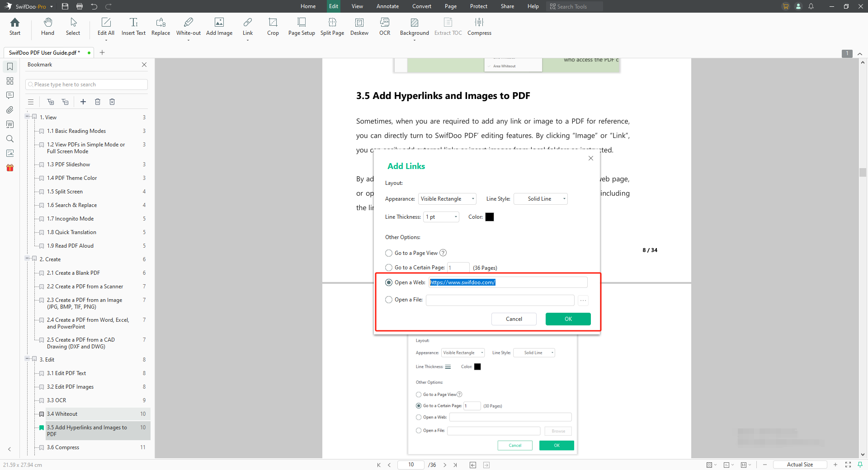Add a new bookmark with the plus icon
The width and height of the screenshot is (868, 470).
tap(83, 102)
